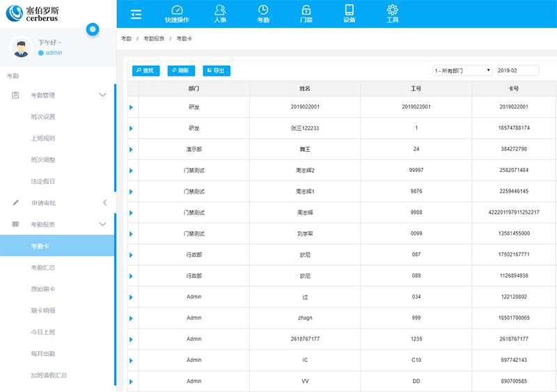Collapse the 考勤管理 sidebar section
Viewport: 557px width, 392px height.
click(103, 95)
